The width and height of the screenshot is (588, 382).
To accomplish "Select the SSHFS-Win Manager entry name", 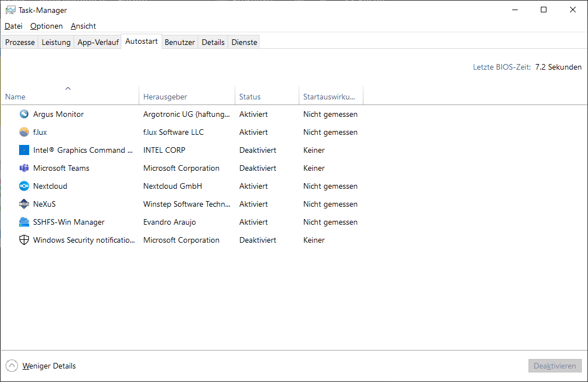I will click(69, 222).
